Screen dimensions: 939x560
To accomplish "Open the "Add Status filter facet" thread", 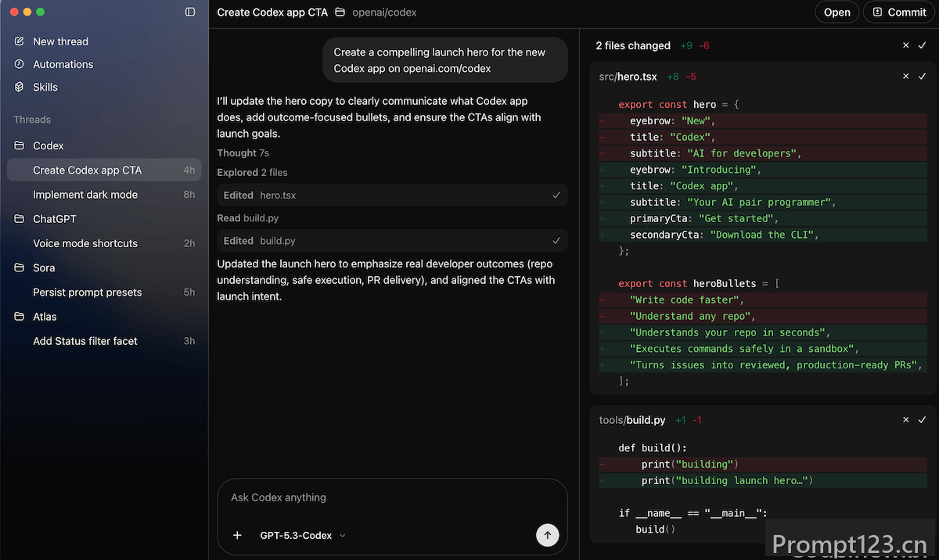I will (x=104, y=341).
